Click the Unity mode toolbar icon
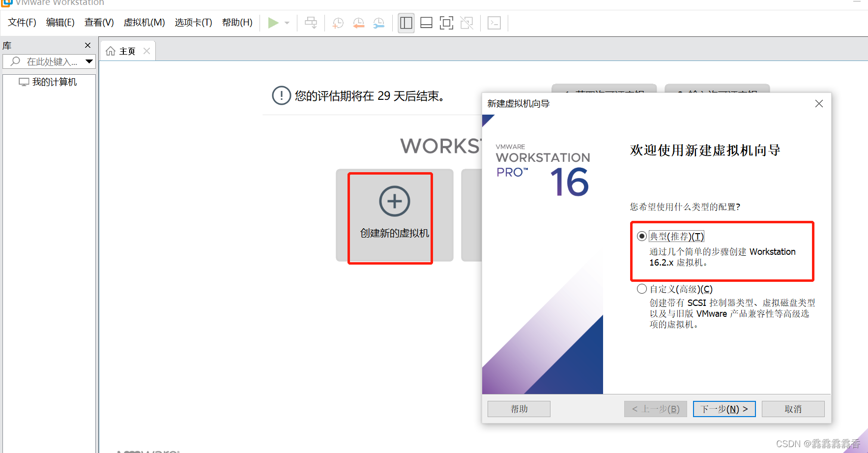The width and height of the screenshot is (868, 453). tap(466, 23)
